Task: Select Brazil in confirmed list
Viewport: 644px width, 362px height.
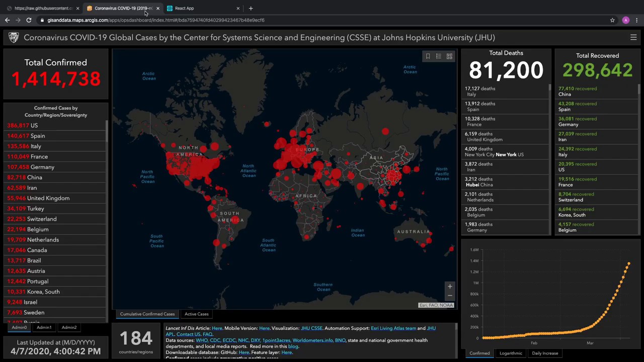Action: [x=55, y=260]
